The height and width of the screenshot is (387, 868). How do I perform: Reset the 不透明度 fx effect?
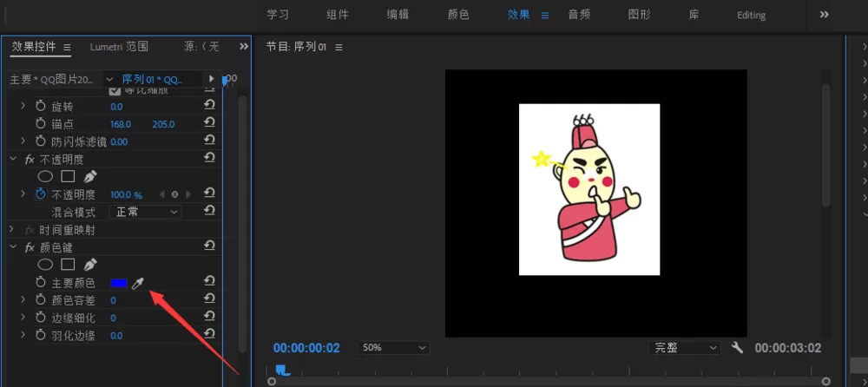pos(209,158)
